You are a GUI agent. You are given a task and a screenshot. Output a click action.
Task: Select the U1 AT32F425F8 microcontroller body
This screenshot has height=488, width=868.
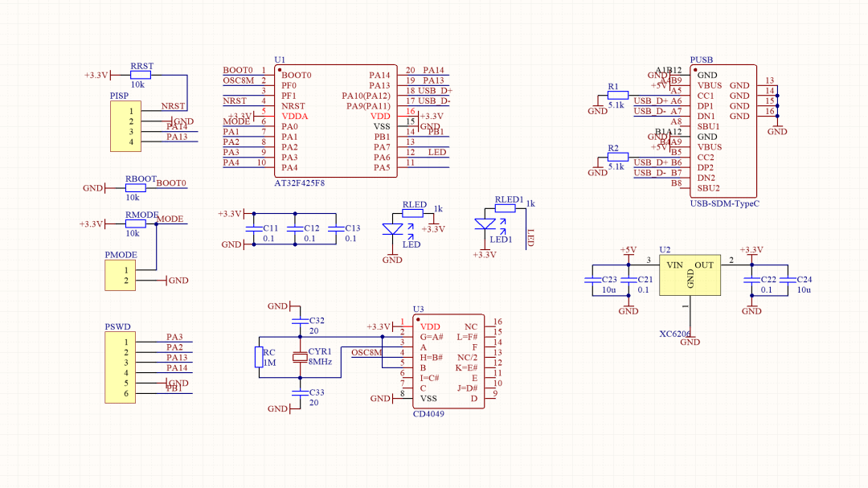tap(335, 121)
